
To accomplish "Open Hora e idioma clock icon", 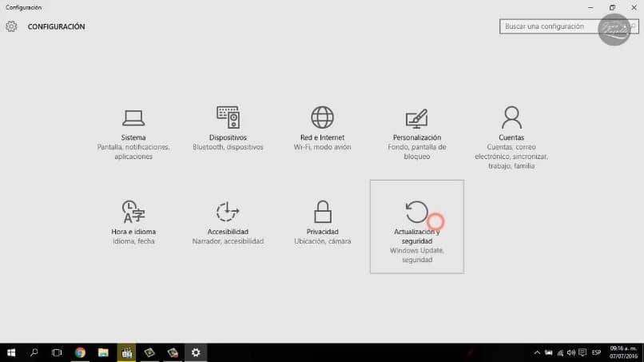I will tap(133, 212).
